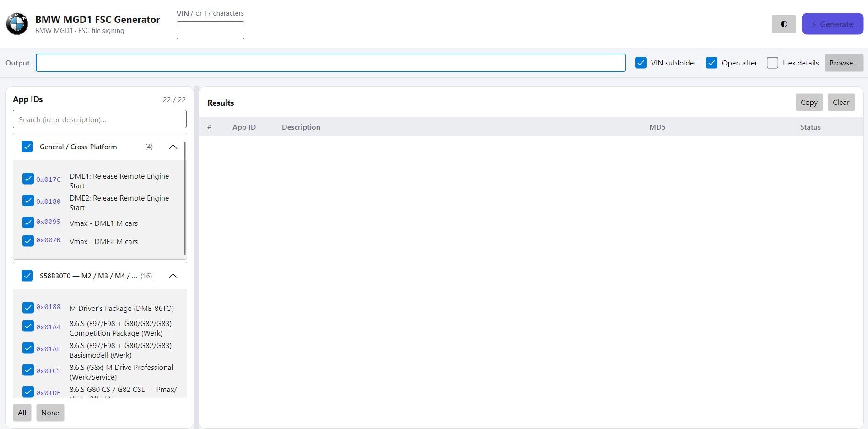Uncheck 0x0188 M Driver's Package checkbox
The width and height of the screenshot is (868, 429).
28,307
